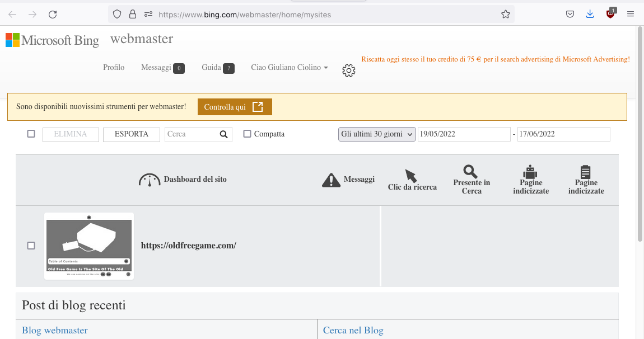The height and width of the screenshot is (339, 644).
Task: Open the Messaggi menu item in header
Action: click(x=156, y=67)
